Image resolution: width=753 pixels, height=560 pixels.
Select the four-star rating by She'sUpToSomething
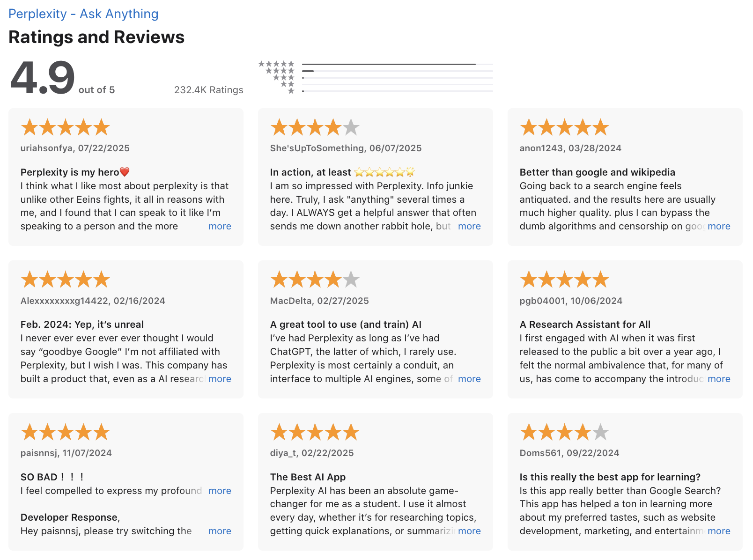pos(315,126)
